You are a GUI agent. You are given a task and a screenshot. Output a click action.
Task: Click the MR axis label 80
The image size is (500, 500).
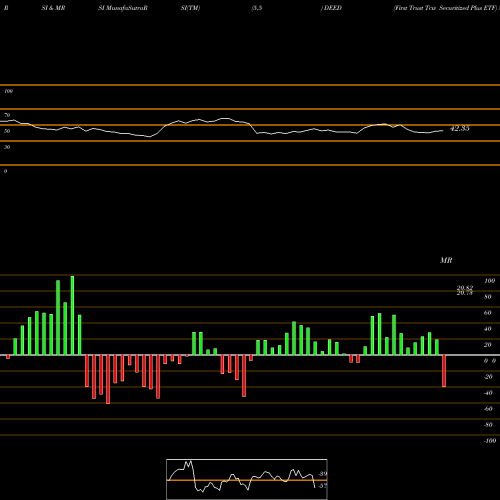[x=488, y=297]
